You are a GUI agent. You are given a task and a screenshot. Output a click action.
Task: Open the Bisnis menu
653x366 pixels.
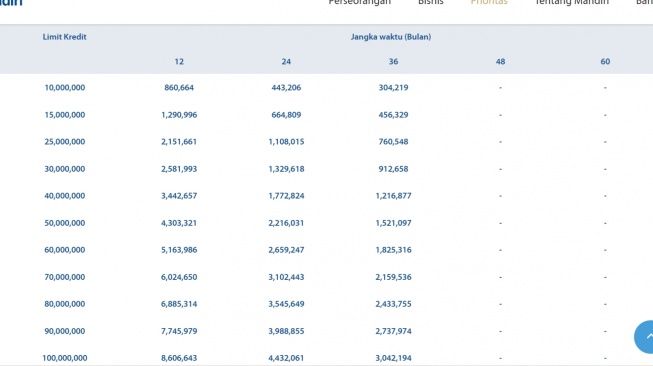point(431,2)
